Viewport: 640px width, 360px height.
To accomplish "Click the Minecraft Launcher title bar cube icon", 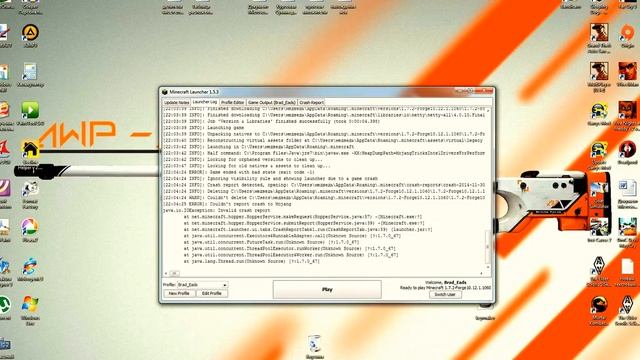I will 165,92.
